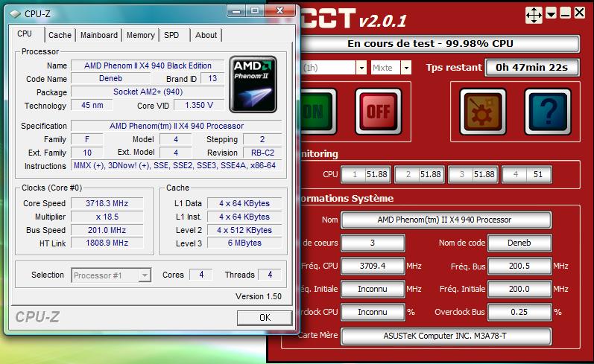Screen dimensions: 594x364
Task: Click the Multiplier x 18.5 value
Action: pos(107,217)
